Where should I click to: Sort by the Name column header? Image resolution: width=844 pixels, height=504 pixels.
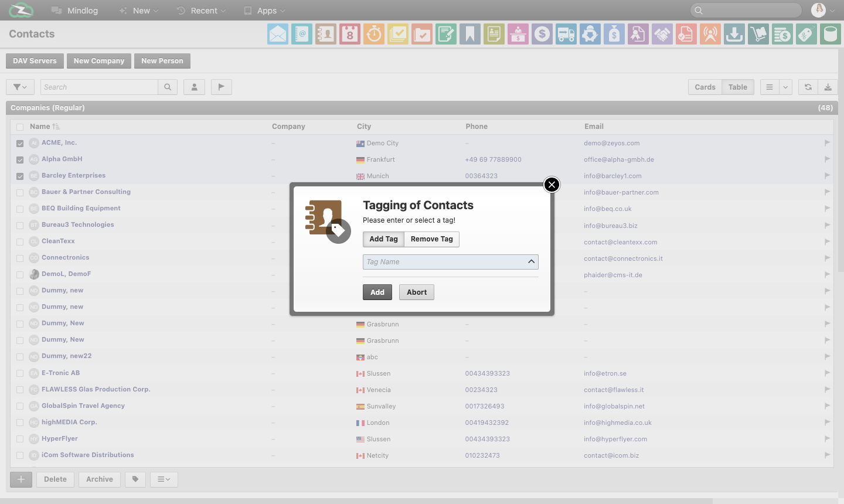pos(45,127)
